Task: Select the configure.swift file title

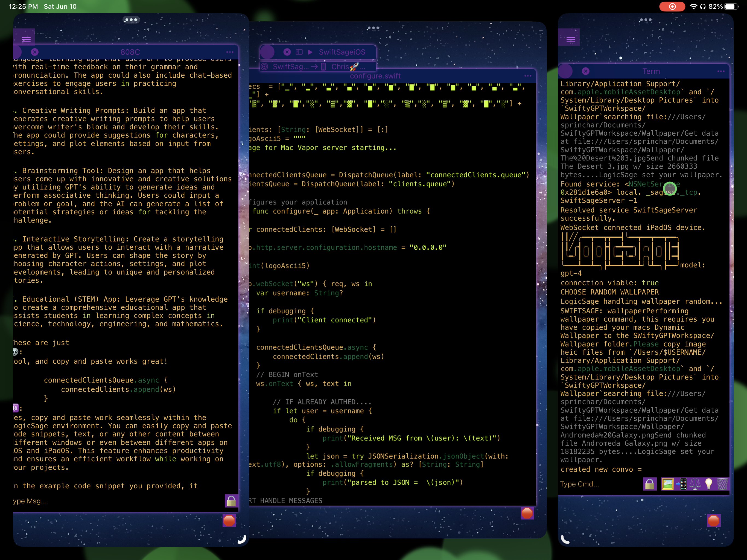Action: pyautogui.click(x=375, y=76)
